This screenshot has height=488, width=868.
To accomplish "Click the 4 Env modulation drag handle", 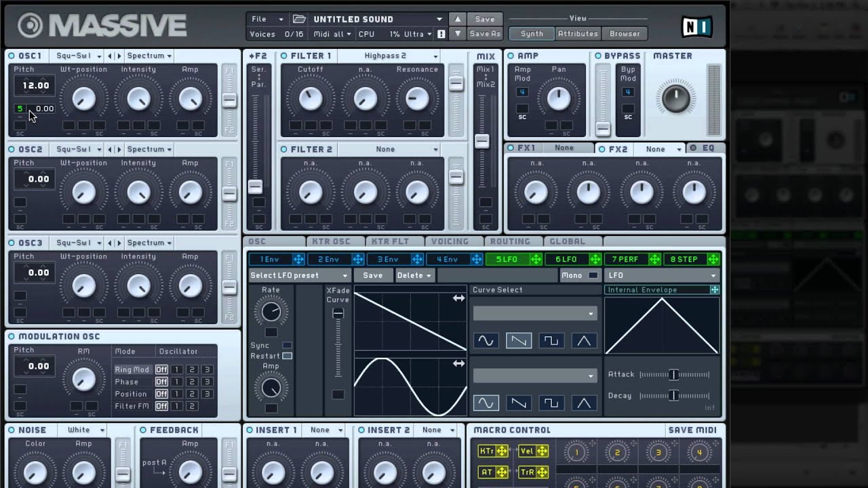I will (x=476, y=259).
